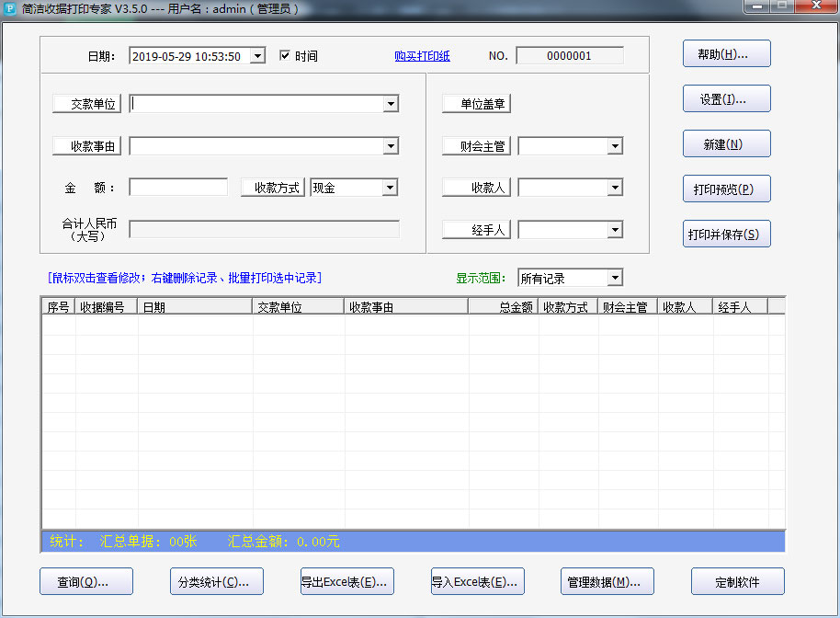Click the 总金额 column header
The image size is (840, 618).
(503, 307)
